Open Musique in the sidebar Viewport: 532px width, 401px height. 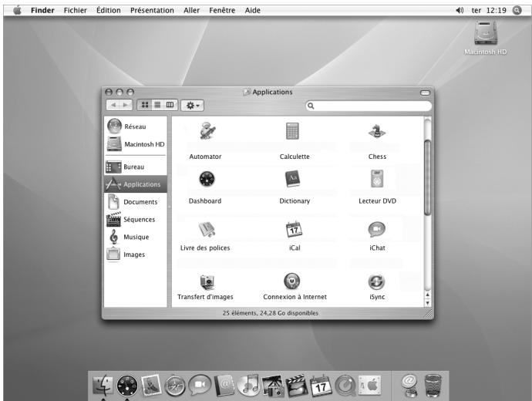pos(136,237)
